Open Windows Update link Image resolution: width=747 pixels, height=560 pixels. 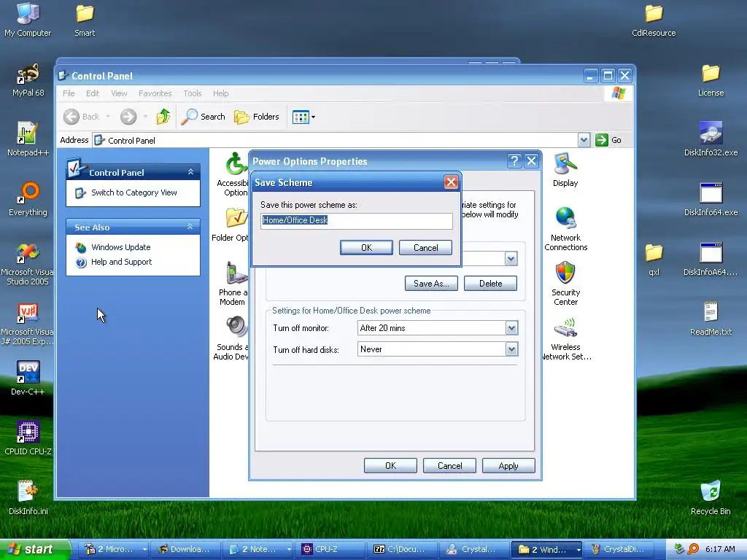click(120, 247)
